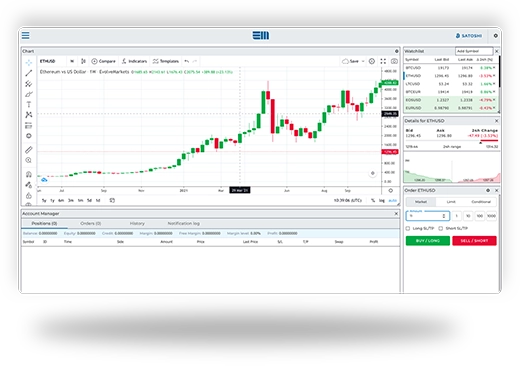Image resolution: width=520 pixels, height=371 pixels.
Task: Open the Indicators dialog
Action: tap(134, 61)
